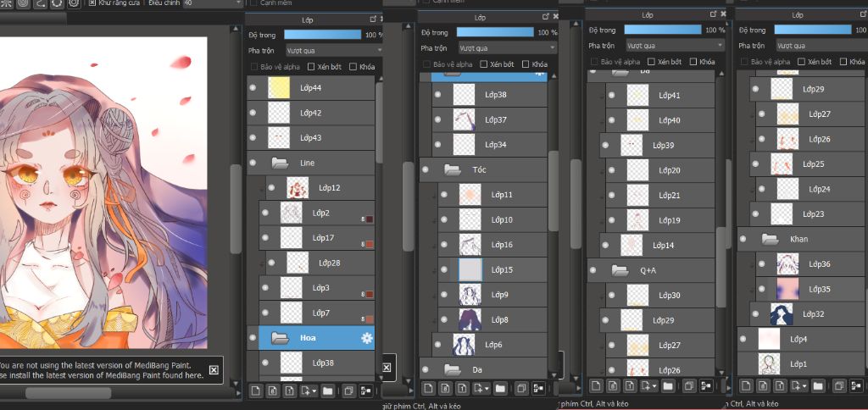The width and height of the screenshot is (868, 410).
Task: Select Lớp35 thumbnail under Khan folder
Action: tap(787, 289)
